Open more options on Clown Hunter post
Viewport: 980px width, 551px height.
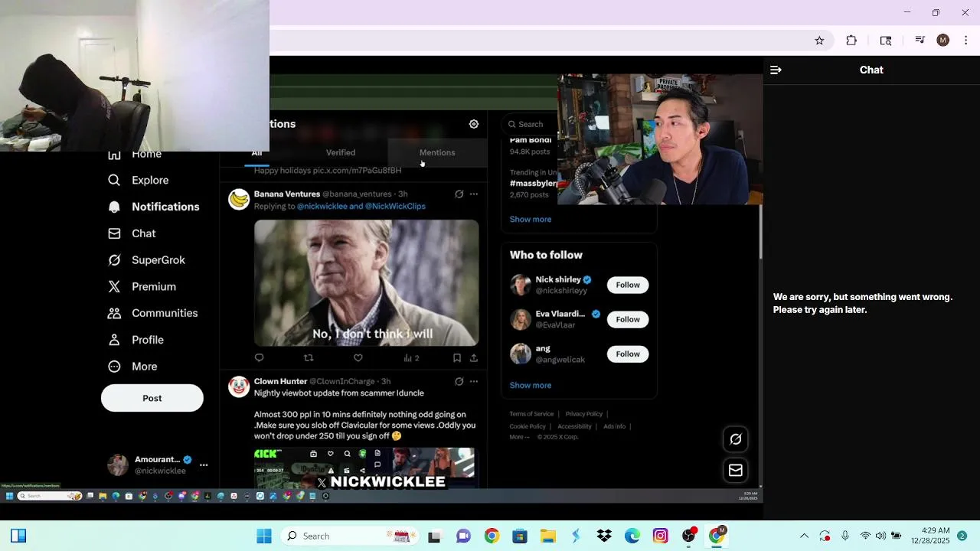coord(474,381)
